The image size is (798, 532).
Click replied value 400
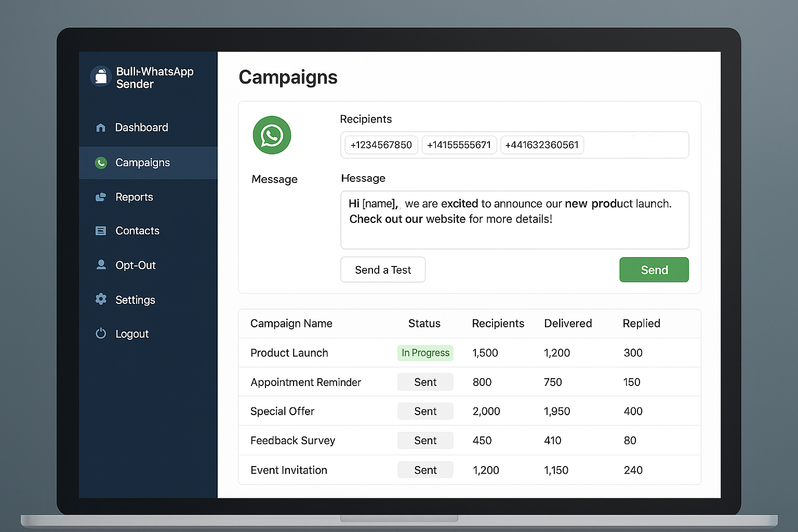pos(633,411)
